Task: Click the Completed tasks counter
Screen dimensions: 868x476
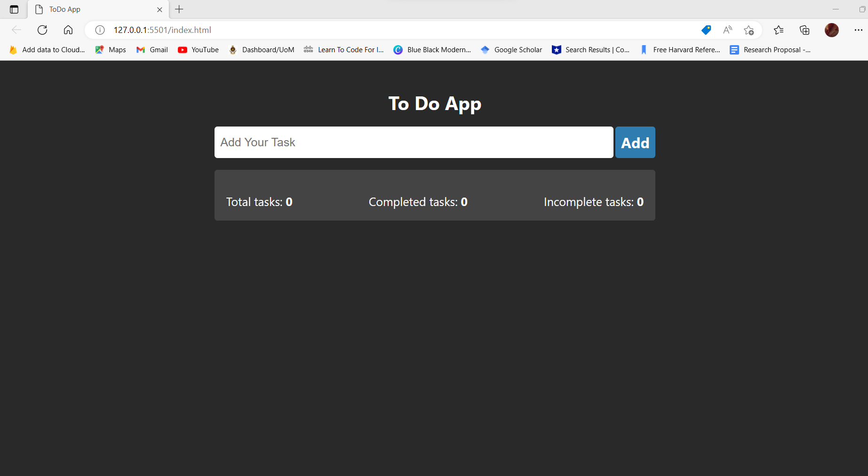Action: pos(418,201)
